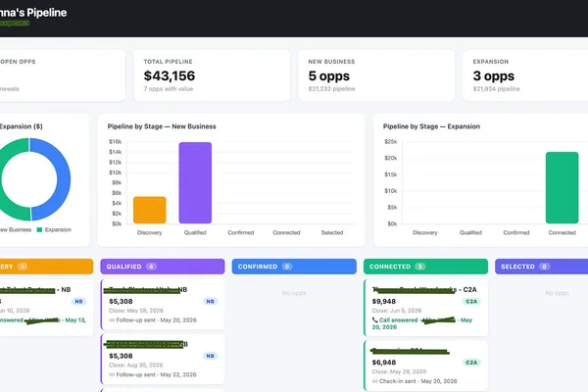Click 'Selected' axis label in New Business chart

(332, 232)
